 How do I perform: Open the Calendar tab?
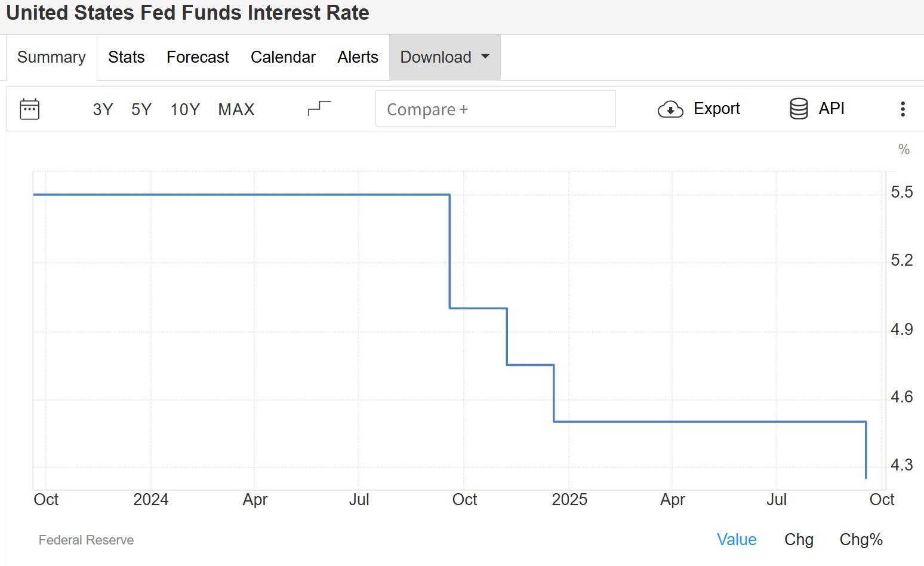click(283, 57)
